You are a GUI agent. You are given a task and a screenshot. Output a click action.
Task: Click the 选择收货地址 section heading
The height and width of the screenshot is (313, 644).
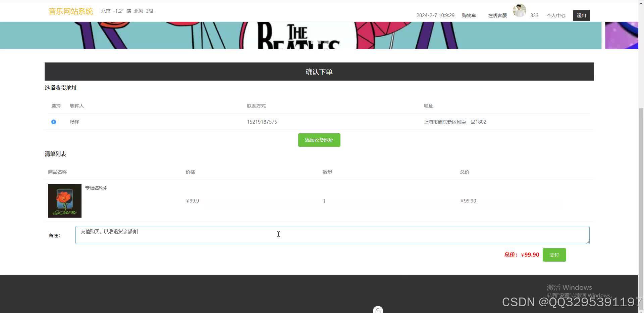tap(61, 88)
